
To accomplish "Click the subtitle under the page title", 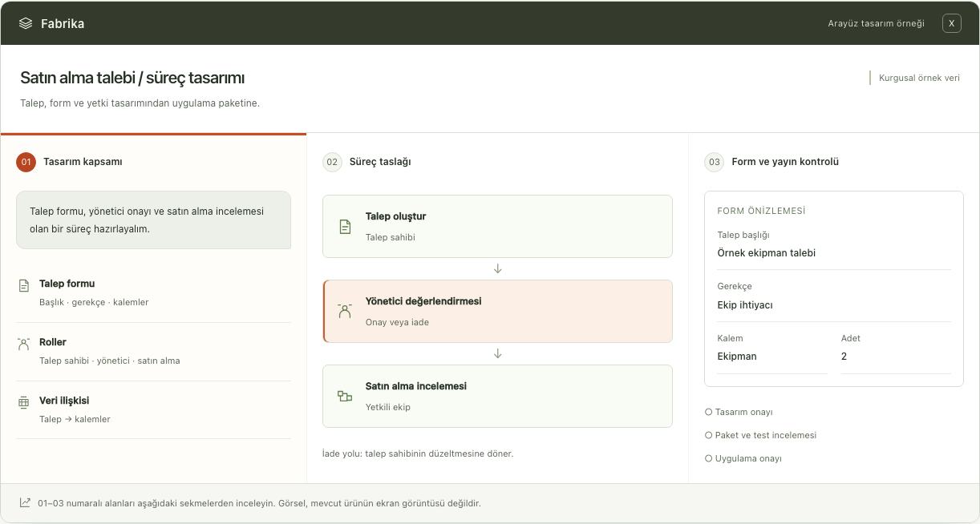I will pos(140,103).
